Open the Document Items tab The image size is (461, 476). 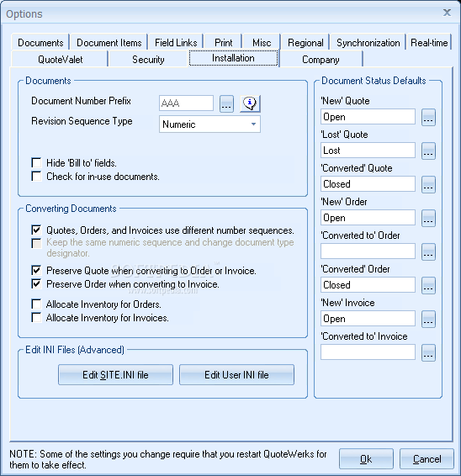pyautogui.click(x=109, y=43)
